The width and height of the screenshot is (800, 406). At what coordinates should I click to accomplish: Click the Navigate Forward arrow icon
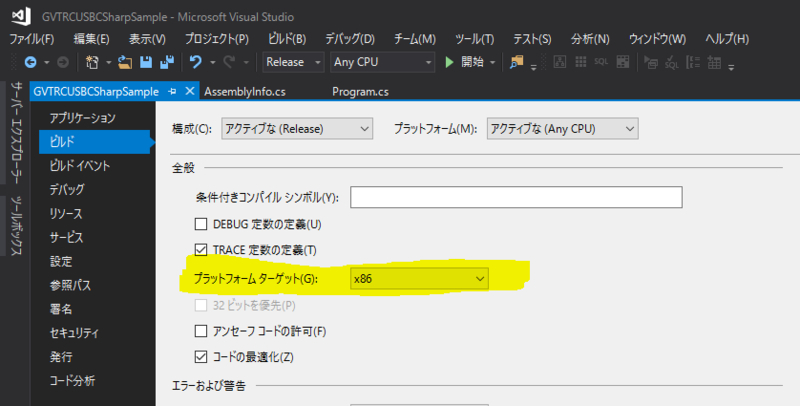point(63,62)
